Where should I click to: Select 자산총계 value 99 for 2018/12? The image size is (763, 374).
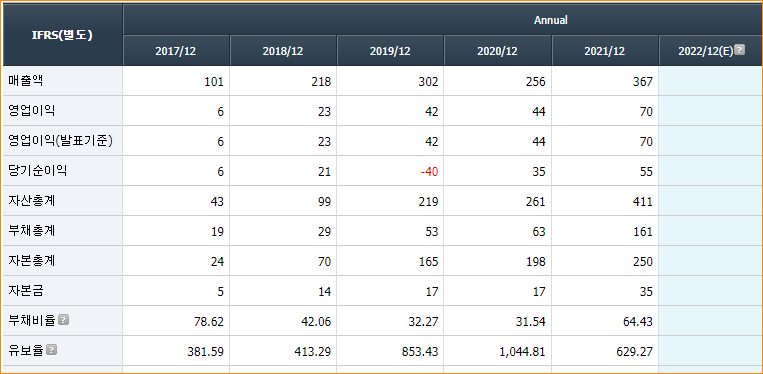(x=325, y=202)
